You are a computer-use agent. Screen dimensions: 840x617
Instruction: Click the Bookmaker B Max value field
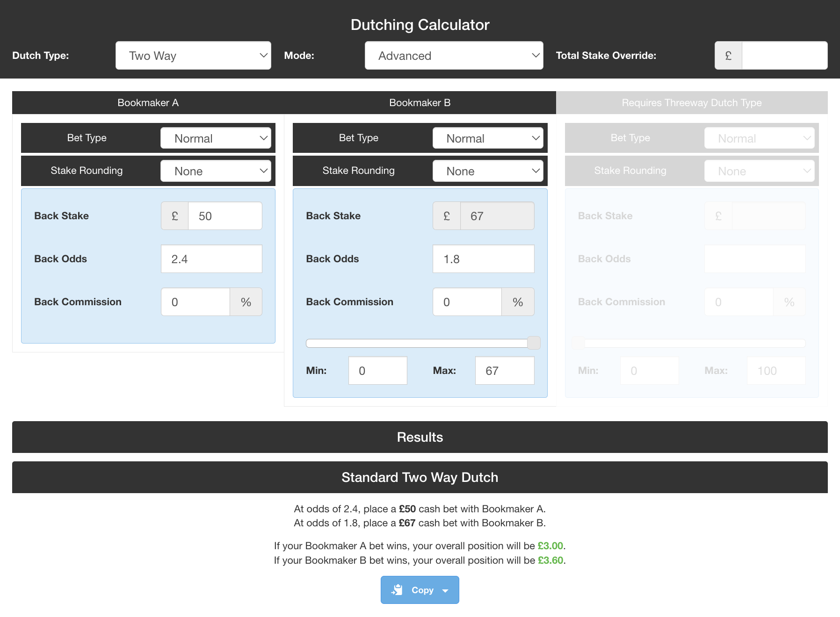click(x=505, y=371)
